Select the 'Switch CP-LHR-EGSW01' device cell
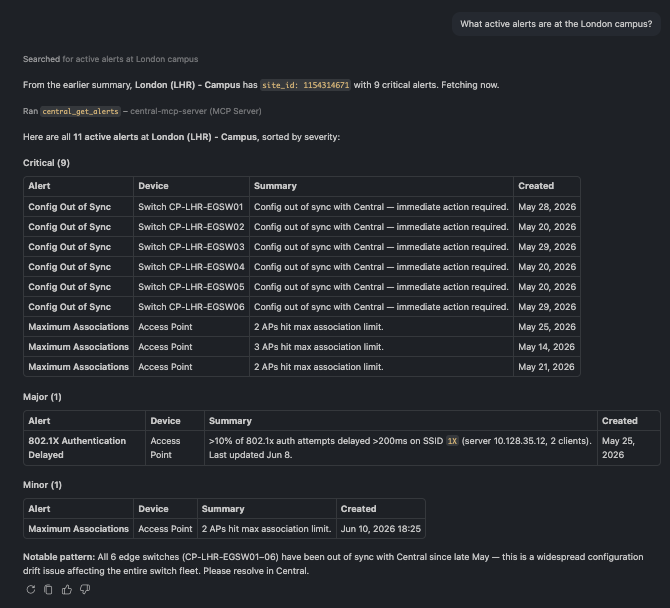 [x=191, y=207]
